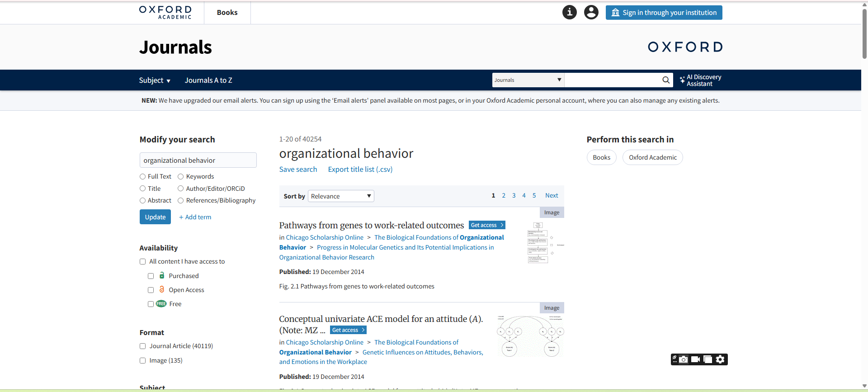Viewport: 868px width, 392px height.
Task: Select the Full Text radio button
Action: pyautogui.click(x=143, y=177)
